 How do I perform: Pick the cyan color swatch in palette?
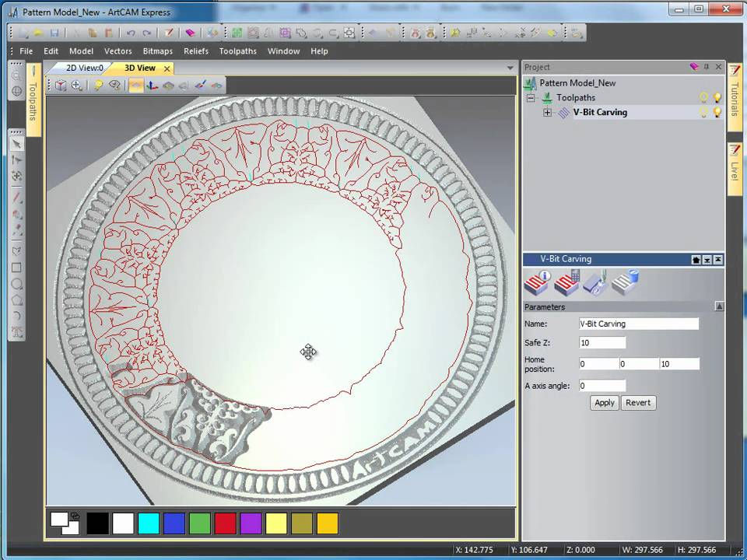[x=148, y=523]
